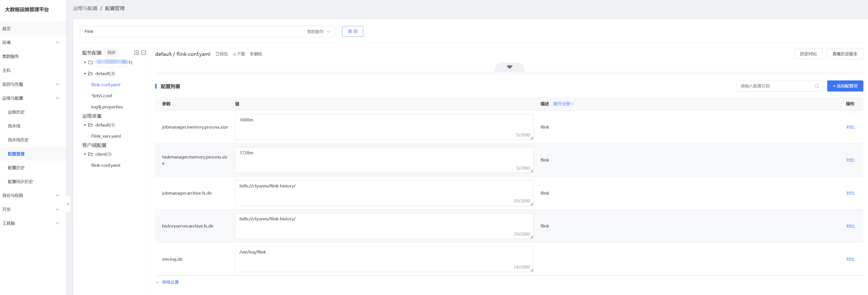Click the 大数据运维管理平台 title
Image resolution: width=868 pixels, height=295 pixels.
(x=27, y=10)
